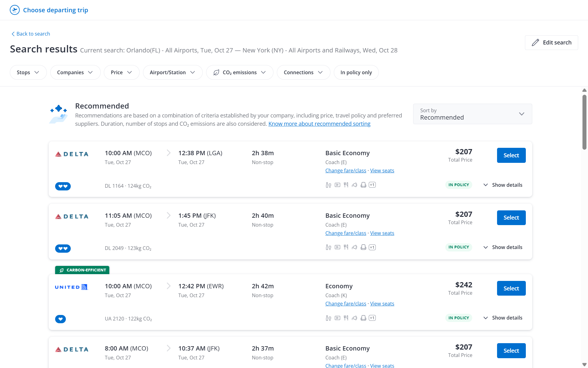The image size is (588, 368).
Task: Open the Stops filter dropdown
Action: pyautogui.click(x=28, y=72)
